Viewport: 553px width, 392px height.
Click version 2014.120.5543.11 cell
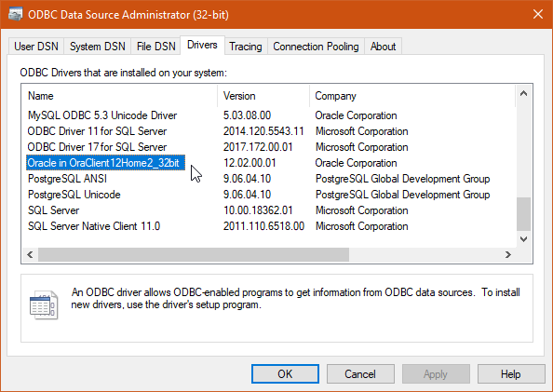pyautogui.click(x=263, y=131)
